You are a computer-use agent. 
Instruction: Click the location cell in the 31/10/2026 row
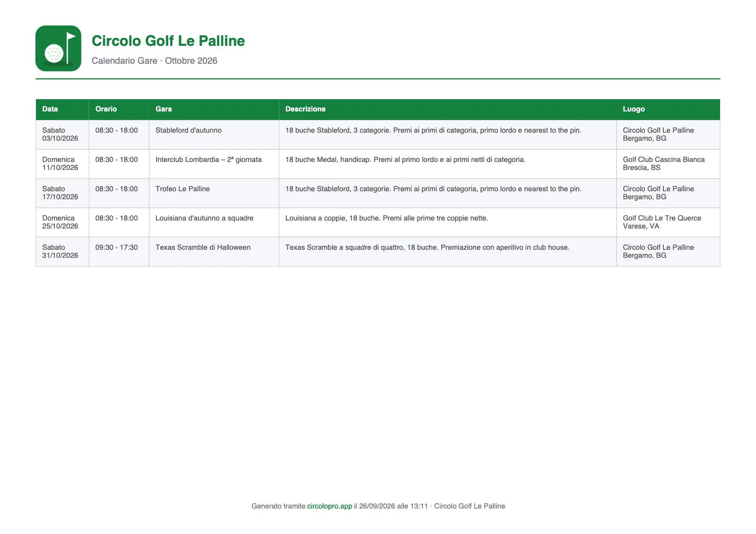point(668,252)
